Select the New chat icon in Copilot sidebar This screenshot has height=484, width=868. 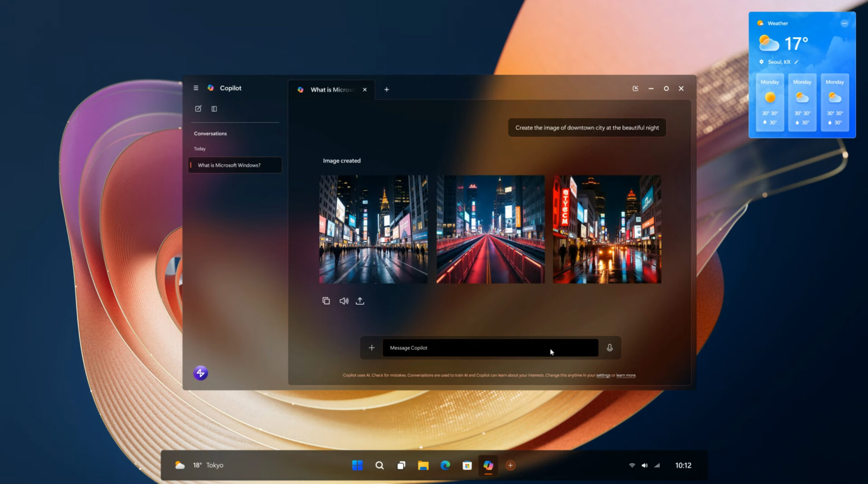pyautogui.click(x=198, y=108)
